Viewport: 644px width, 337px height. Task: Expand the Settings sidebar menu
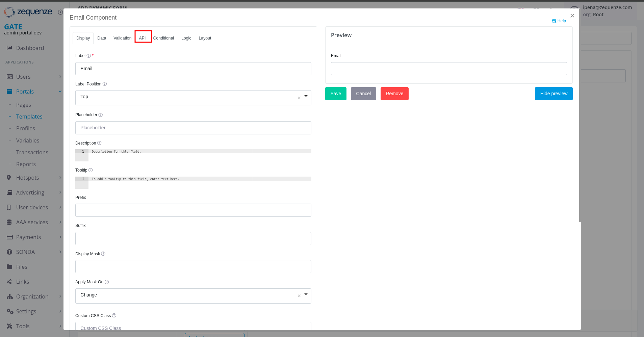(x=60, y=311)
